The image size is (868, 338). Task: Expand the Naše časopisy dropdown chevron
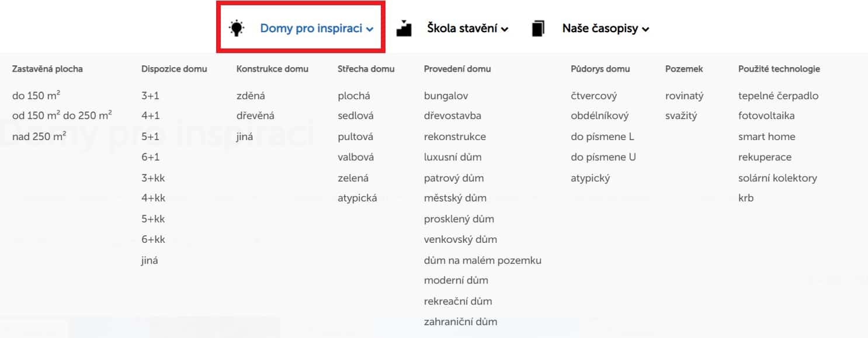coord(645,29)
